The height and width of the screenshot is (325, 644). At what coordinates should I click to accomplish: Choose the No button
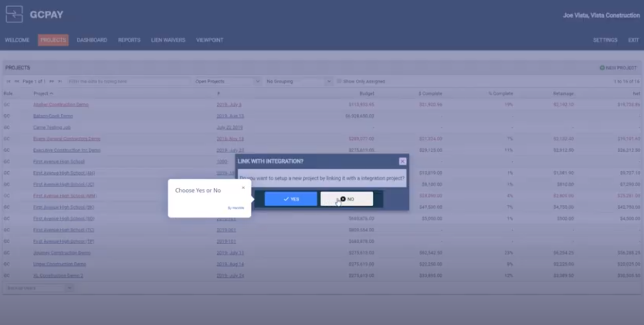(346, 199)
